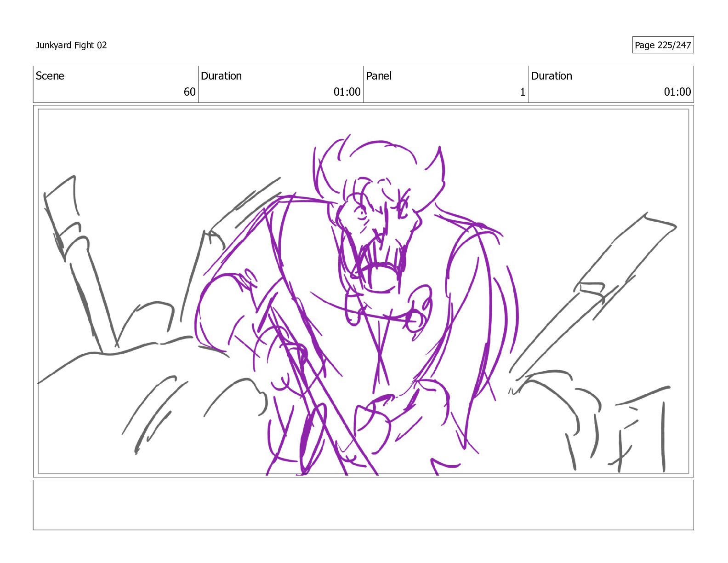This screenshot has height=563, width=728.
Task: Click the panel number '1'
Action: 523,92
